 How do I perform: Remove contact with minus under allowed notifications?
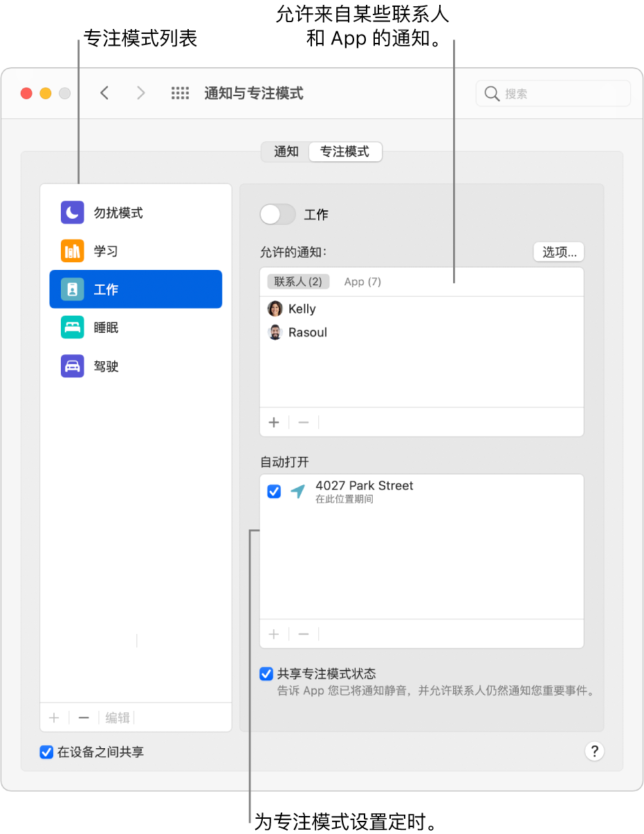(303, 422)
